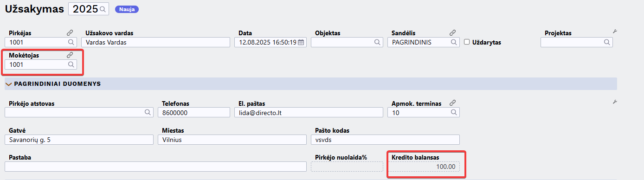The height and width of the screenshot is (180, 644).
Task: Click search icon in Projektas field
Action: point(607,42)
